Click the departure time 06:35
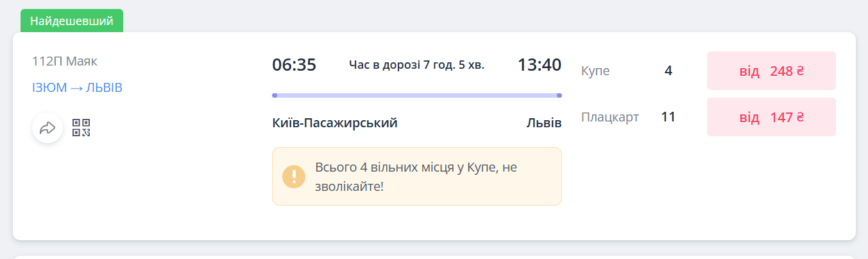The height and width of the screenshot is (259, 868). pos(294,65)
